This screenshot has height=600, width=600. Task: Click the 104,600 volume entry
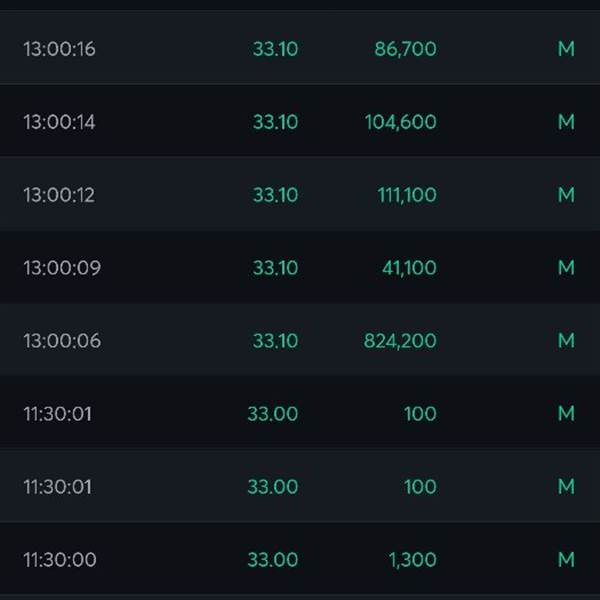[401, 122]
